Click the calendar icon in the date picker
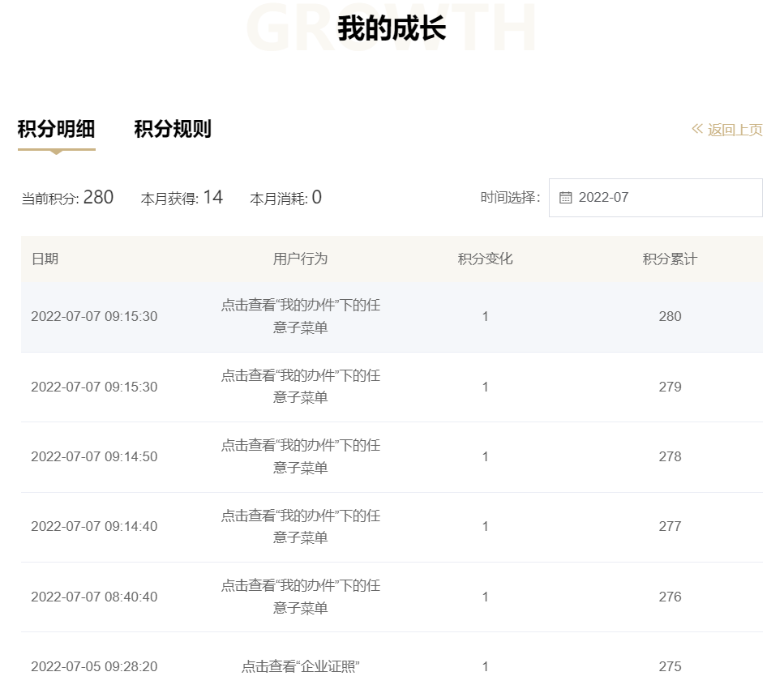The width and height of the screenshot is (784, 689). pos(566,197)
